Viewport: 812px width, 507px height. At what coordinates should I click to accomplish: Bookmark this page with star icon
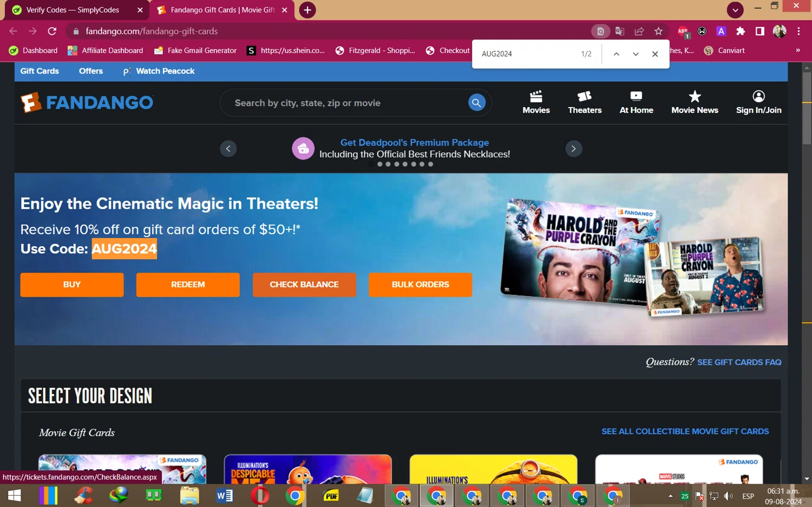coord(658,31)
